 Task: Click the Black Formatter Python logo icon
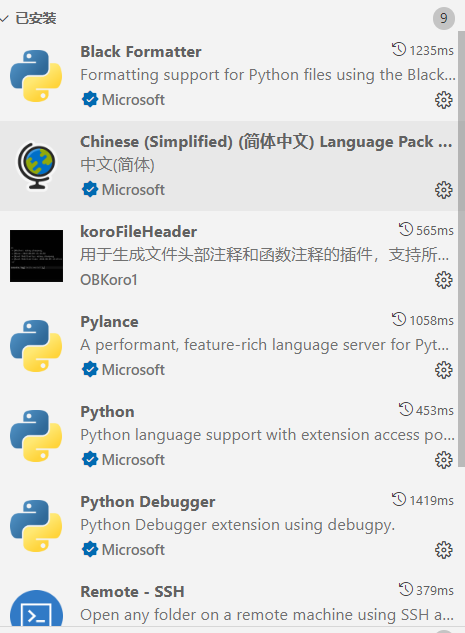click(36, 76)
